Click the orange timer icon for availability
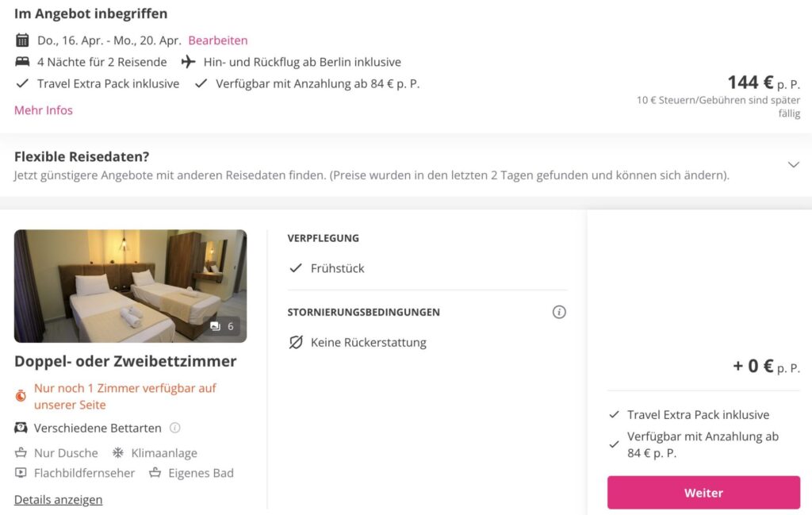This screenshot has height=515, width=812. click(21, 395)
